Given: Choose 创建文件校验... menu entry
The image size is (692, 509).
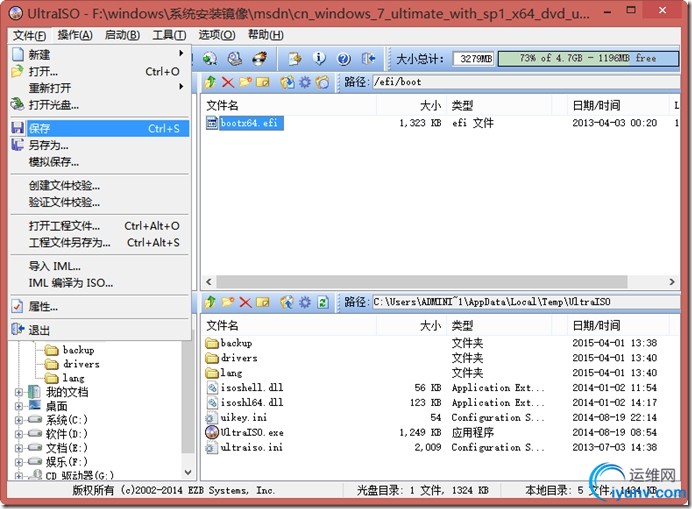Looking at the screenshot, I should coord(100,185).
